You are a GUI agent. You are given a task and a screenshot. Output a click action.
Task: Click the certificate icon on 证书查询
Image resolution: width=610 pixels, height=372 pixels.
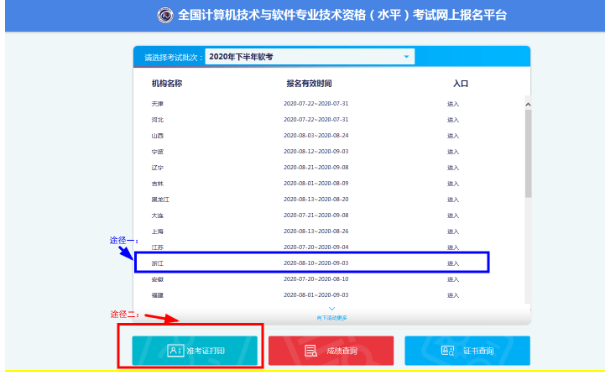coord(447,351)
